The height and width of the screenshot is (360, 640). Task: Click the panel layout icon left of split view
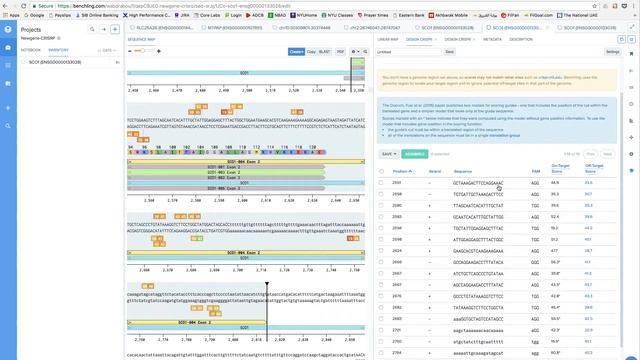tap(622, 39)
